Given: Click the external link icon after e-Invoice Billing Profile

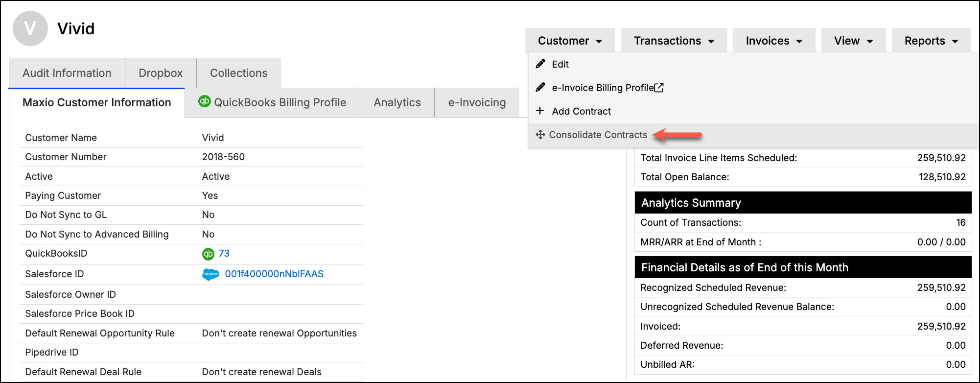Looking at the screenshot, I should click(659, 88).
